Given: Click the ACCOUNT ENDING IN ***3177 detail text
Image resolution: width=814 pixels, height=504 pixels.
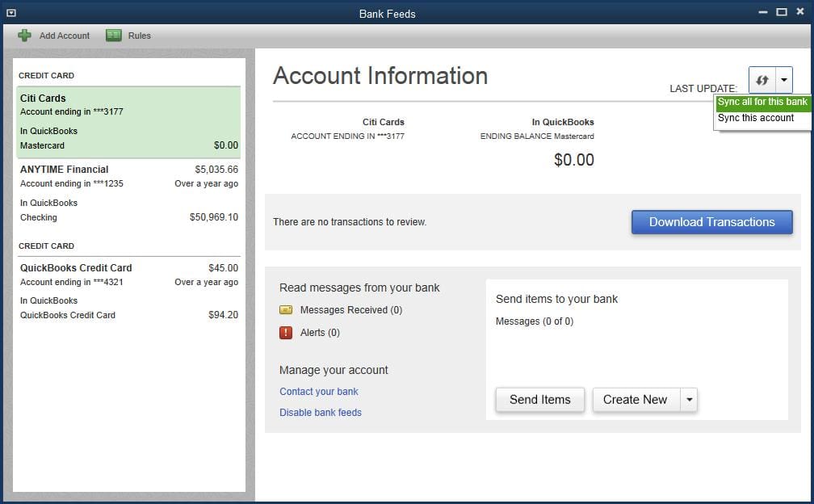Looking at the screenshot, I should [x=348, y=136].
